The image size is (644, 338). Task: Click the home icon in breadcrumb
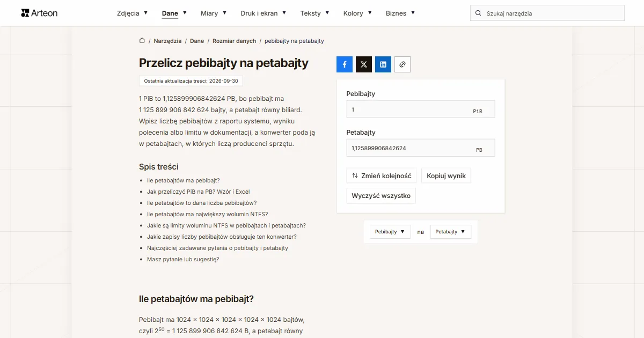point(142,41)
